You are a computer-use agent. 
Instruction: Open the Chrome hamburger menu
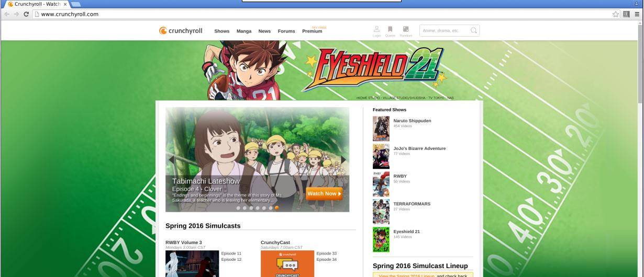click(637, 14)
